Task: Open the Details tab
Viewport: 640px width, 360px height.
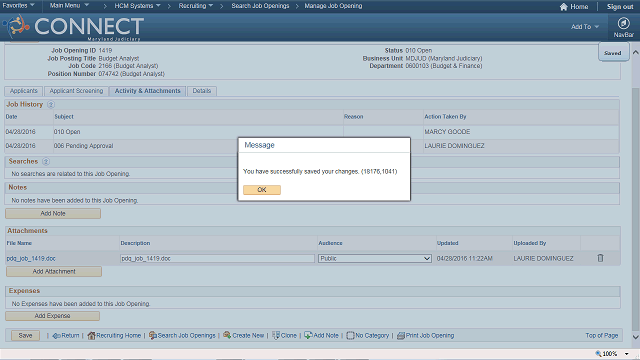Action: pos(202,91)
